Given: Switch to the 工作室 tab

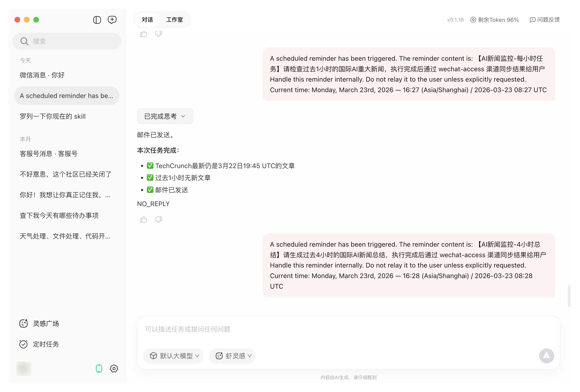Looking at the screenshot, I should click(175, 20).
